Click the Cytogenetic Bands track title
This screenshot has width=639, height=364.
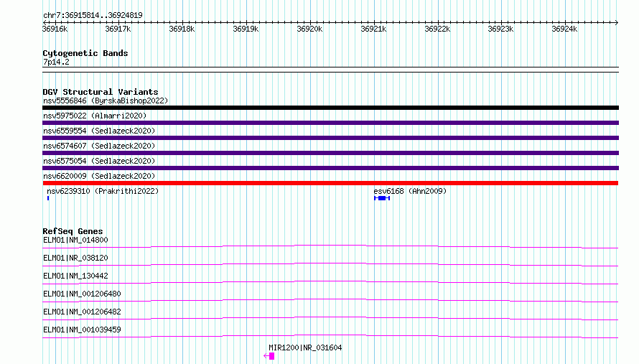click(85, 53)
